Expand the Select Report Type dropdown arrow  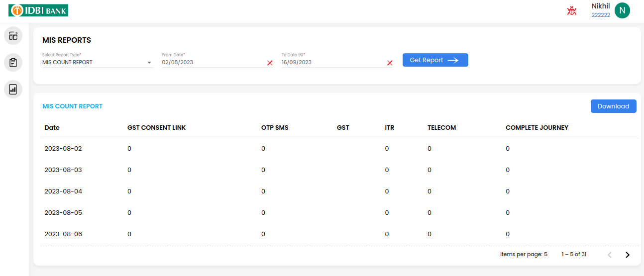149,63
